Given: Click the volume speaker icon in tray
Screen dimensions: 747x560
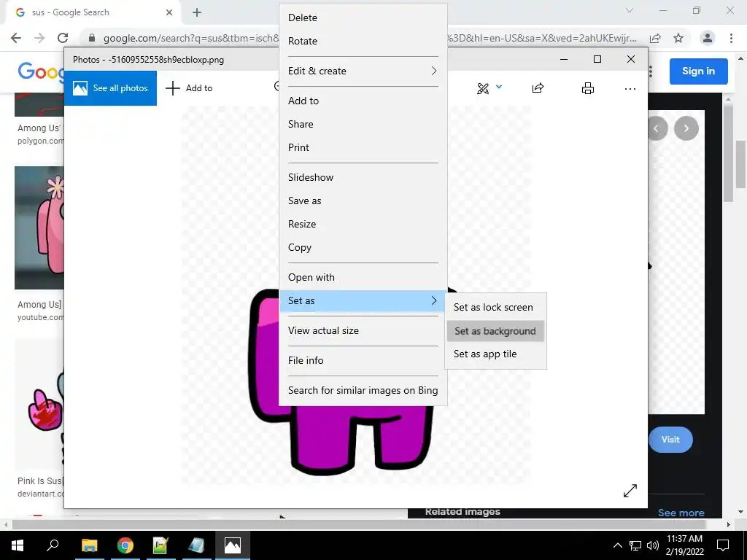Looking at the screenshot, I should [x=653, y=545].
